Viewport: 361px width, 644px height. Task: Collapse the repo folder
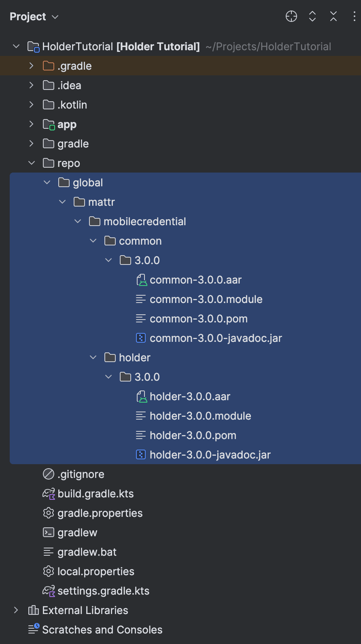click(x=32, y=163)
